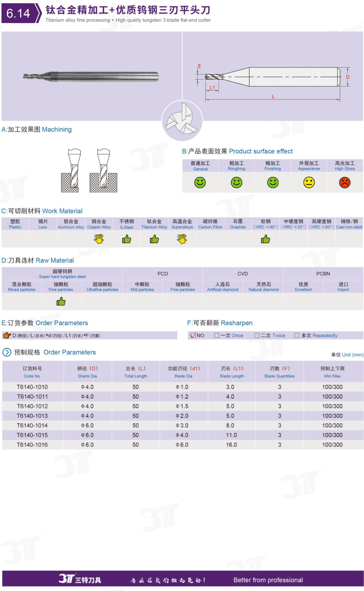The width and height of the screenshot is (364, 591).
Task: Click the circled arrow beside Order Parameters
Action: 7,352
